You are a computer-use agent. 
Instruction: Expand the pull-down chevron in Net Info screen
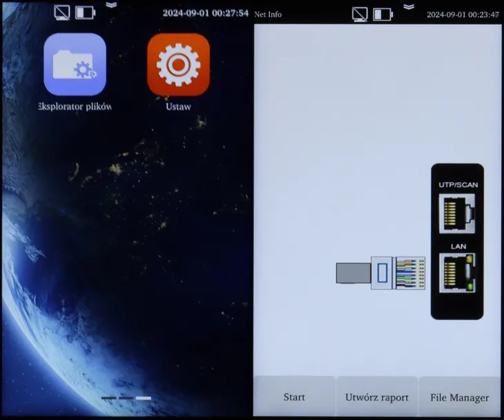click(409, 6)
